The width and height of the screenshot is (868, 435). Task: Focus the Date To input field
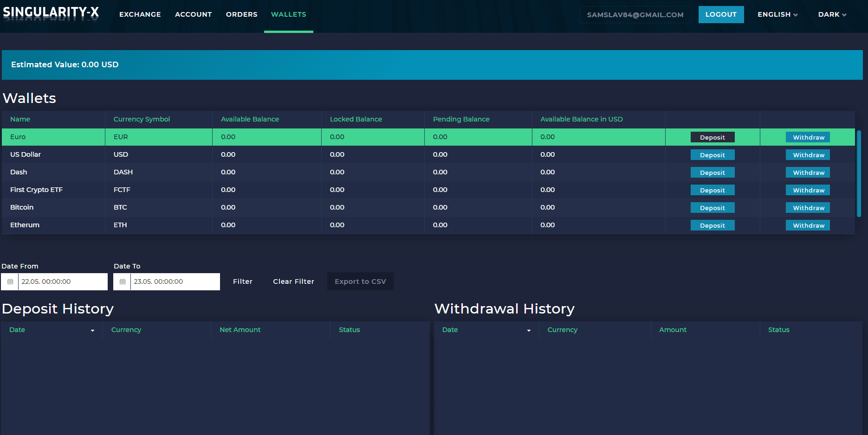coord(175,281)
